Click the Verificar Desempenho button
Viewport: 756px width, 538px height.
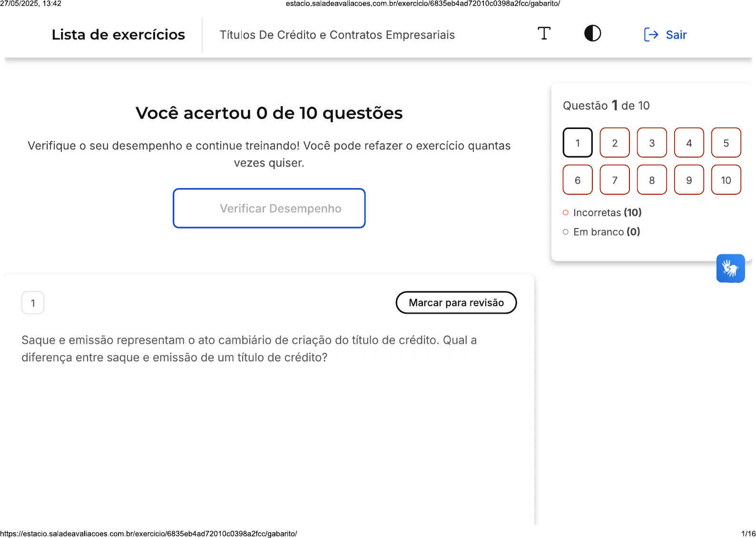pyautogui.click(x=269, y=209)
